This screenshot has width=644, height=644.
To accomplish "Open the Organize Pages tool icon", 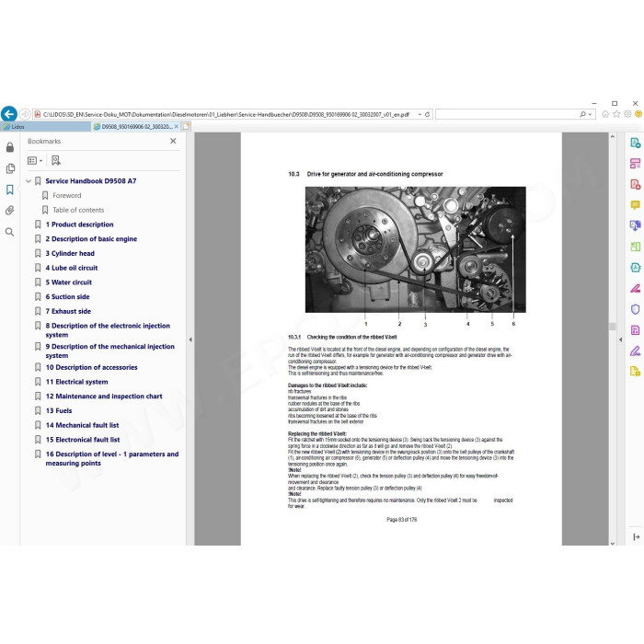I will point(636,163).
